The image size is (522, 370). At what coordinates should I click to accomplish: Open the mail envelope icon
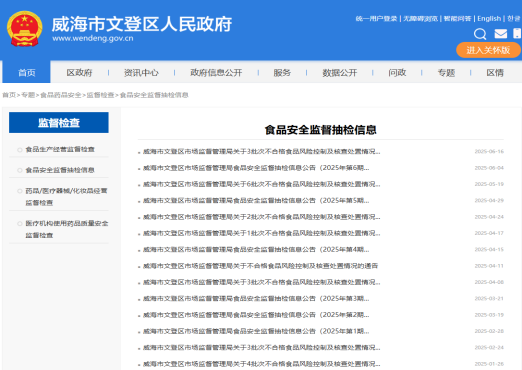tap(500, 34)
